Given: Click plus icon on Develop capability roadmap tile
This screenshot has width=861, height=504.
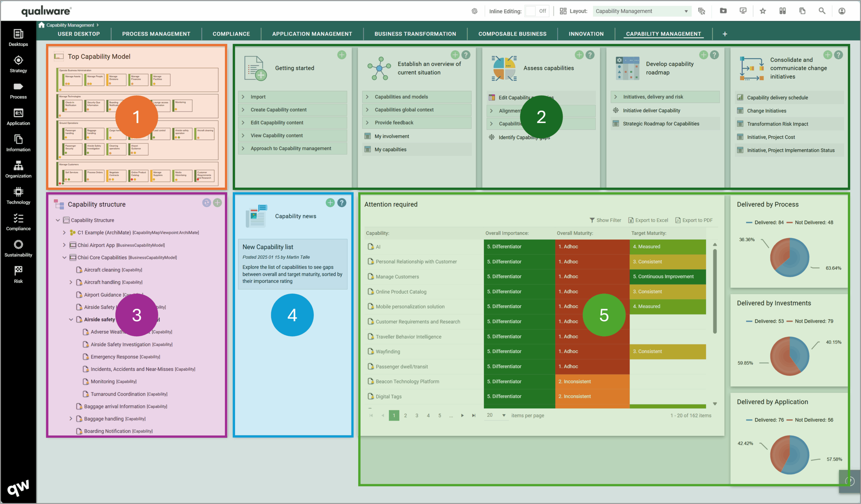Looking at the screenshot, I should [x=703, y=54].
